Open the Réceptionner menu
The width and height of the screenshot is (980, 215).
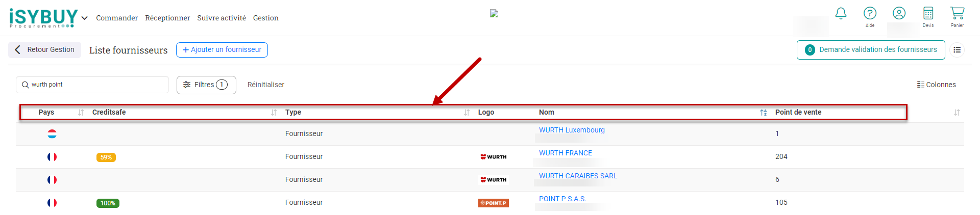tap(167, 18)
